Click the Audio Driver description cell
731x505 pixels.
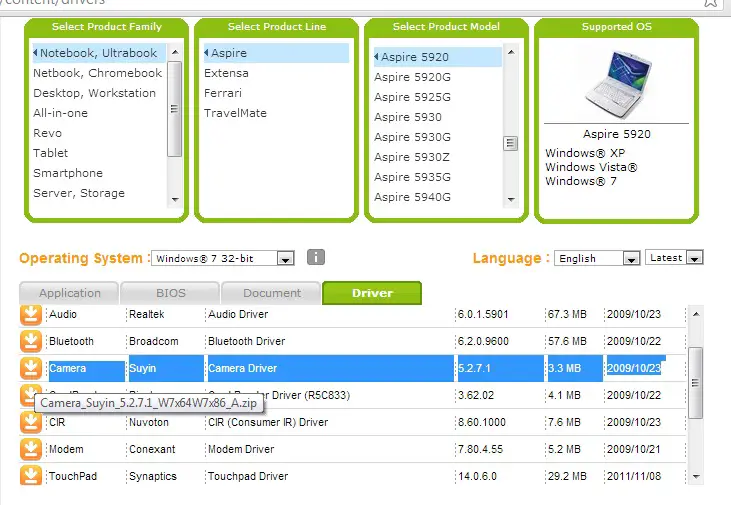238,314
